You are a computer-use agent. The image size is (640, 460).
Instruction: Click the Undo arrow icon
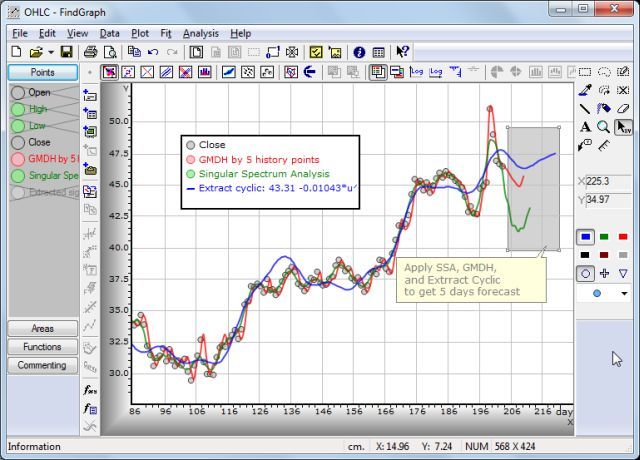point(153,52)
